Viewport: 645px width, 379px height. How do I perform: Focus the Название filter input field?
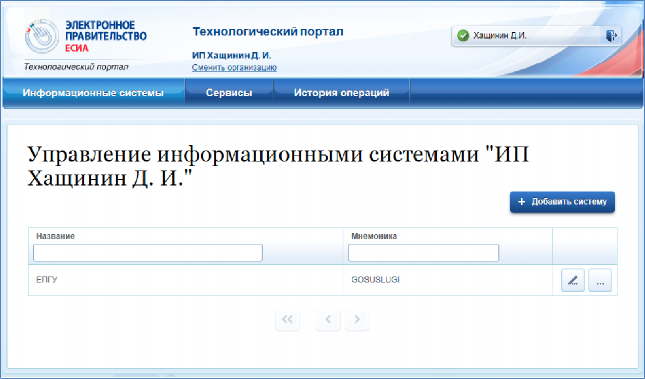(148, 253)
